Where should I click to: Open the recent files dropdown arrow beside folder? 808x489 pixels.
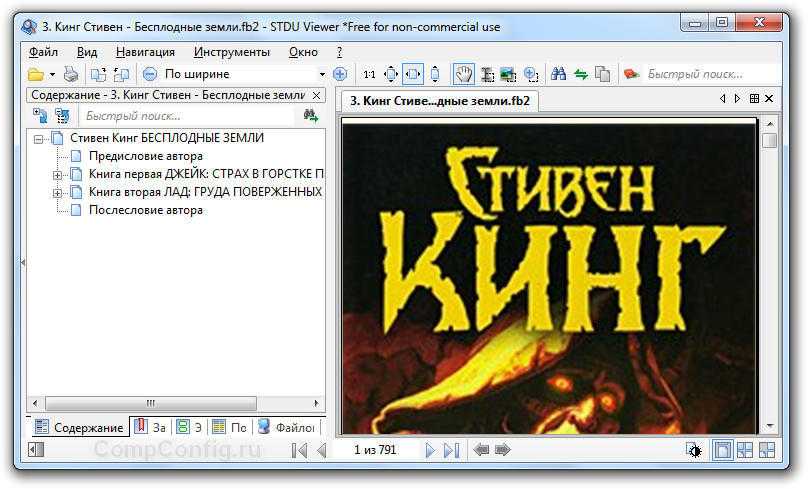click(x=52, y=75)
